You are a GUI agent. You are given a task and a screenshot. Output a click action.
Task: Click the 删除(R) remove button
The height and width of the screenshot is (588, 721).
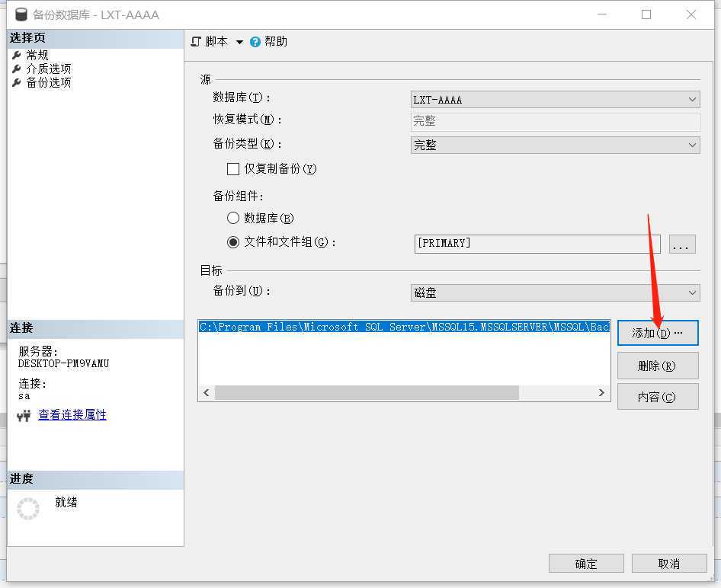pyautogui.click(x=658, y=366)
